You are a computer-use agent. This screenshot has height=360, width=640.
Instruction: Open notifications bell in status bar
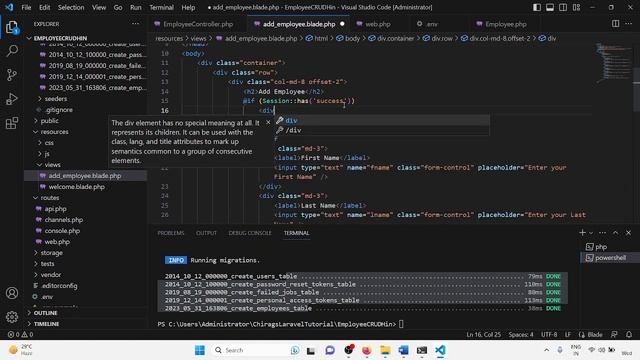[629, 334]
